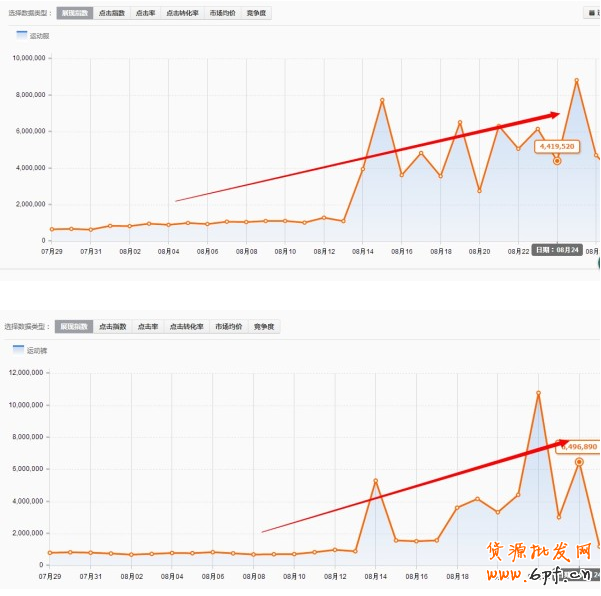Switch top chart to 点击指数

click(x=111, y=13)
